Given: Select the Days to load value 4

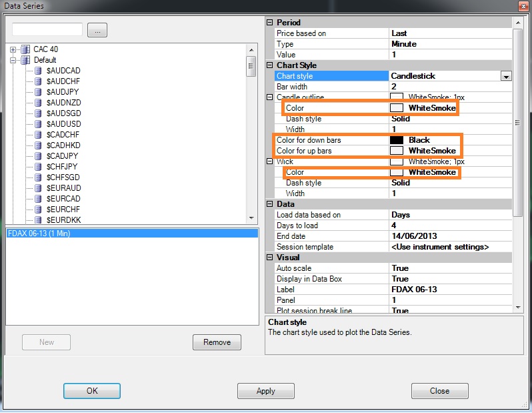Looking at the screenshot, I should click(x=450, y=226).
